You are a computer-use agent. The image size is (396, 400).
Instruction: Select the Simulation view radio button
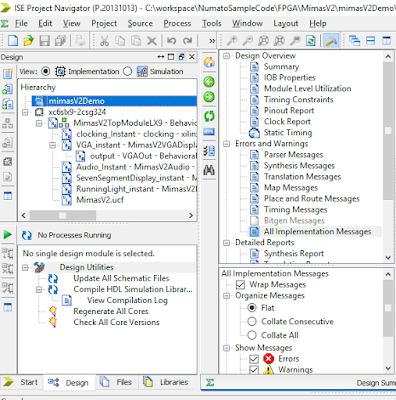[x=127, y=71]
